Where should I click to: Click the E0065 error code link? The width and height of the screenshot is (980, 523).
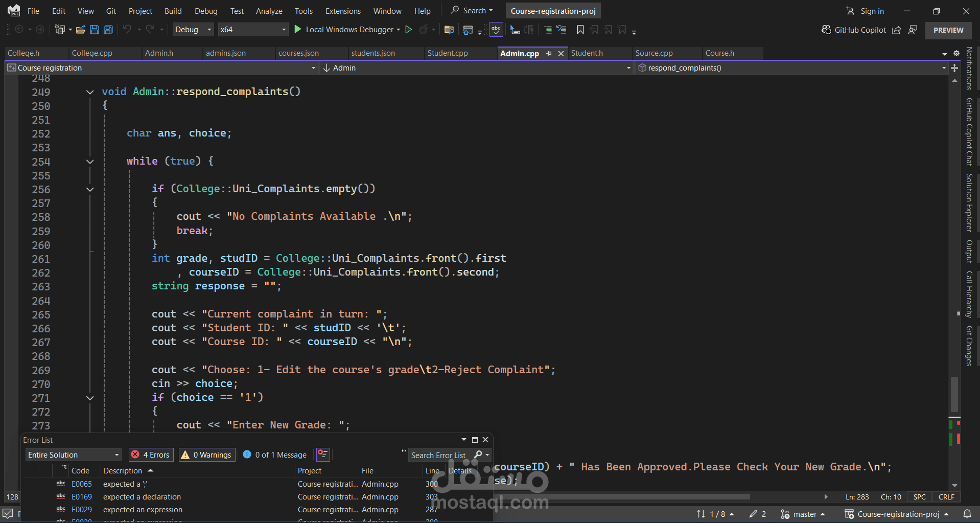[82, 484]
